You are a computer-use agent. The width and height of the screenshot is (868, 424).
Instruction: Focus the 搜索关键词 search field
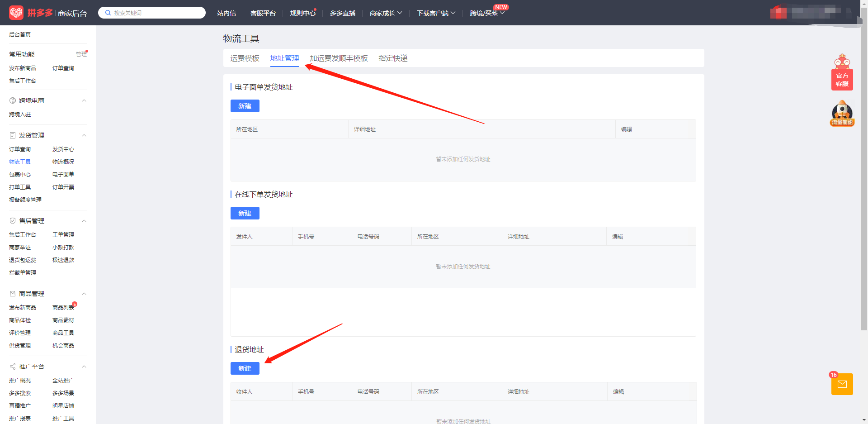152,13
